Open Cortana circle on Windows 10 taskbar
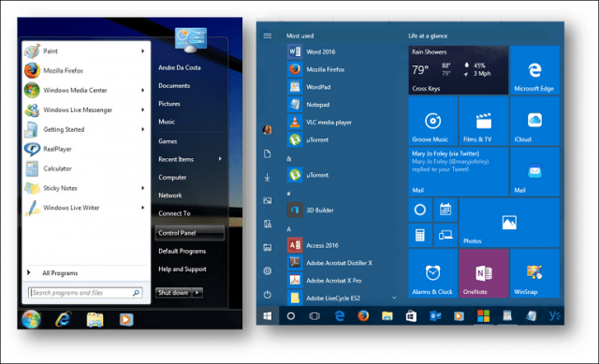This screenshot has height=364, width=599. click(291, 316)
